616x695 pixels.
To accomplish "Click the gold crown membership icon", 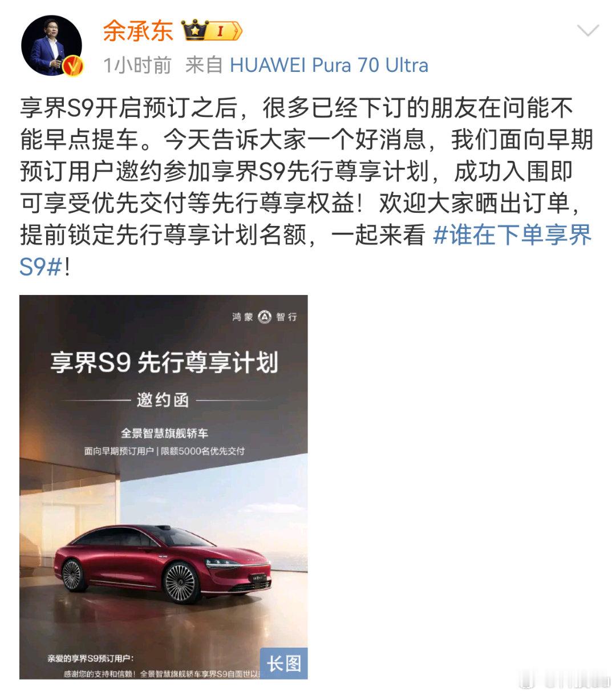I will click(195, 31).
